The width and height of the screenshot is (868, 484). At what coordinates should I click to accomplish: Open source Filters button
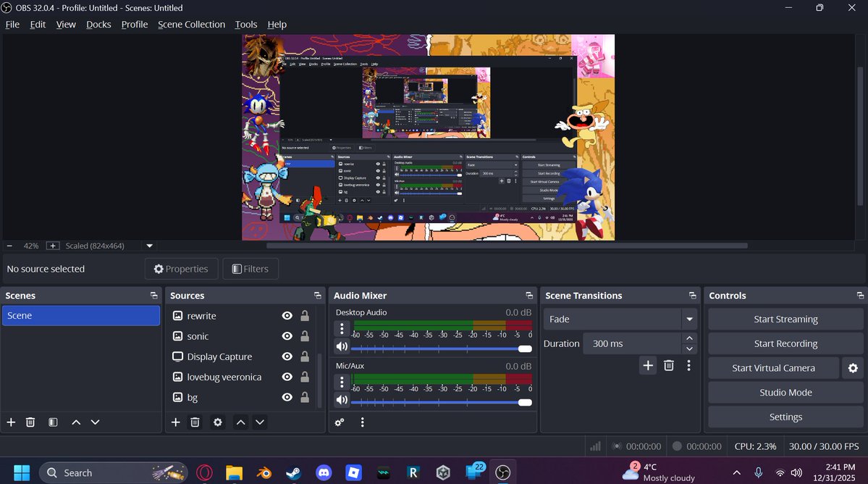(250, 269)
